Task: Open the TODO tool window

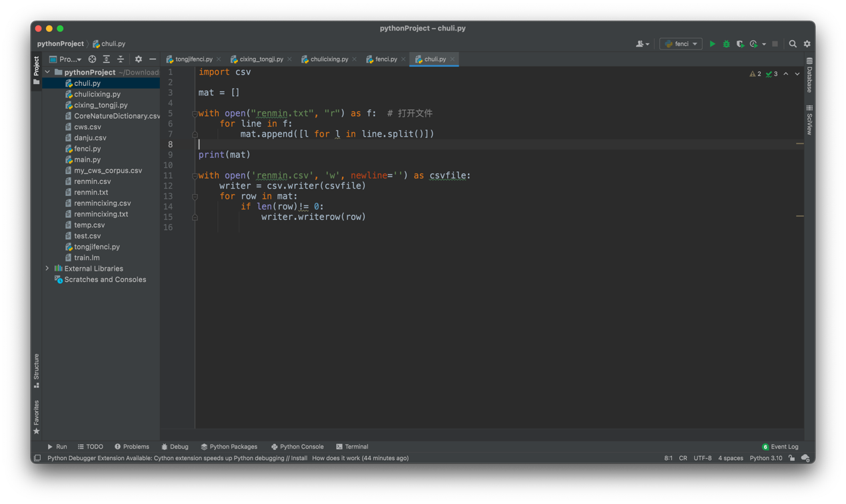Action: [x=90, y=447]
